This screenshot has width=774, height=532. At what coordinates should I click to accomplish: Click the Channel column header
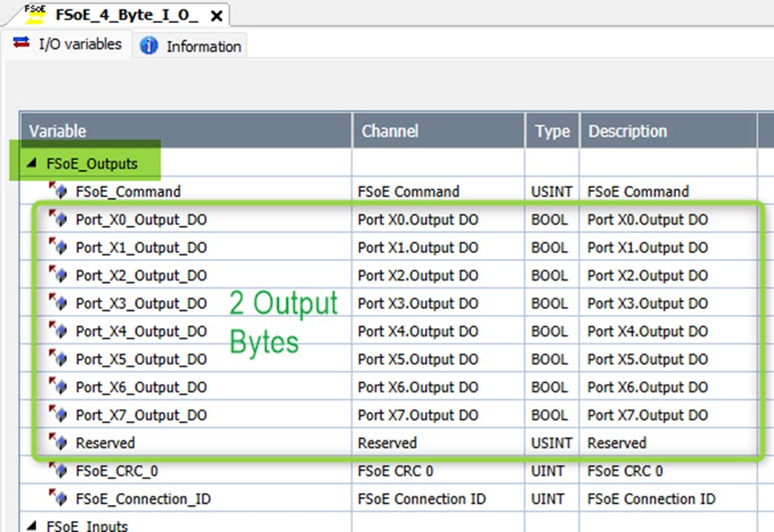click(x=390, y=131)
